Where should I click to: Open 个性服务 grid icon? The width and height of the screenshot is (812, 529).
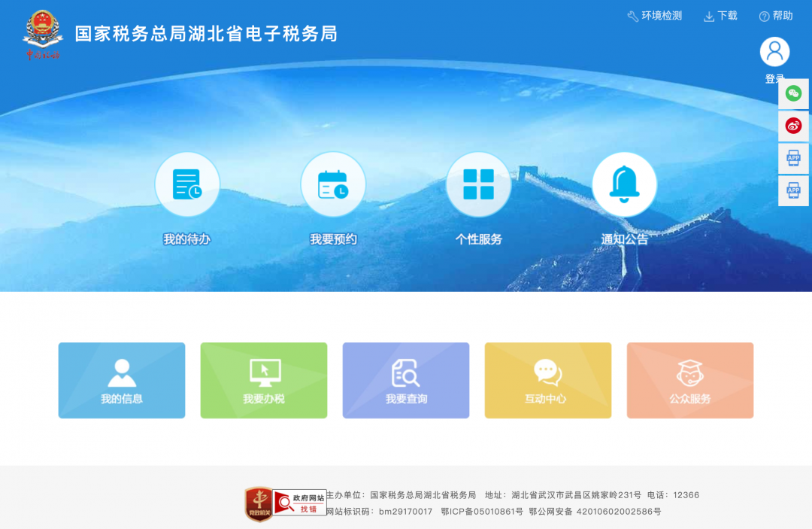point(478,184)
